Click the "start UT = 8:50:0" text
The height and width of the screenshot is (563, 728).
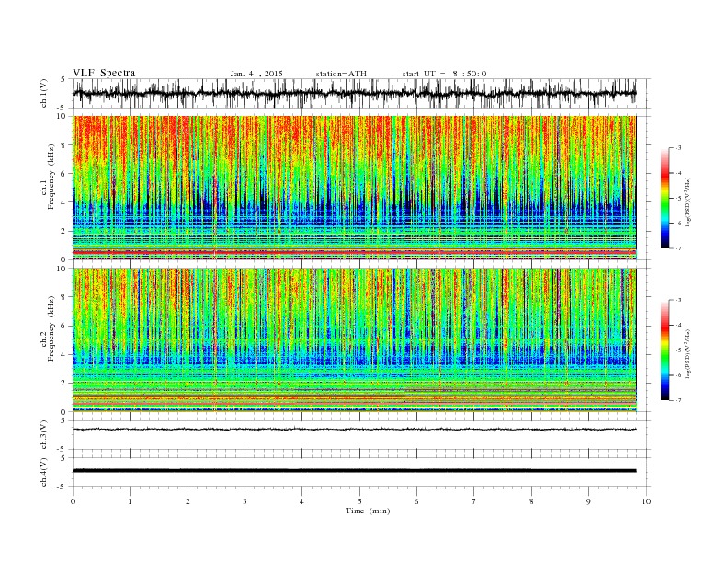pyautogui.click(x=444, y=74)
